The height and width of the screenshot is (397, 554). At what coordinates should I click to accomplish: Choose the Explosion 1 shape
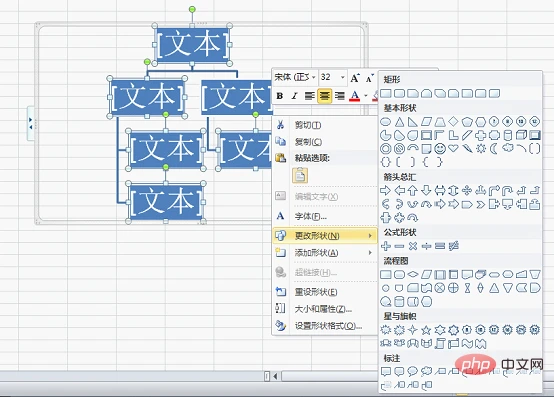(x=385, y=330)
